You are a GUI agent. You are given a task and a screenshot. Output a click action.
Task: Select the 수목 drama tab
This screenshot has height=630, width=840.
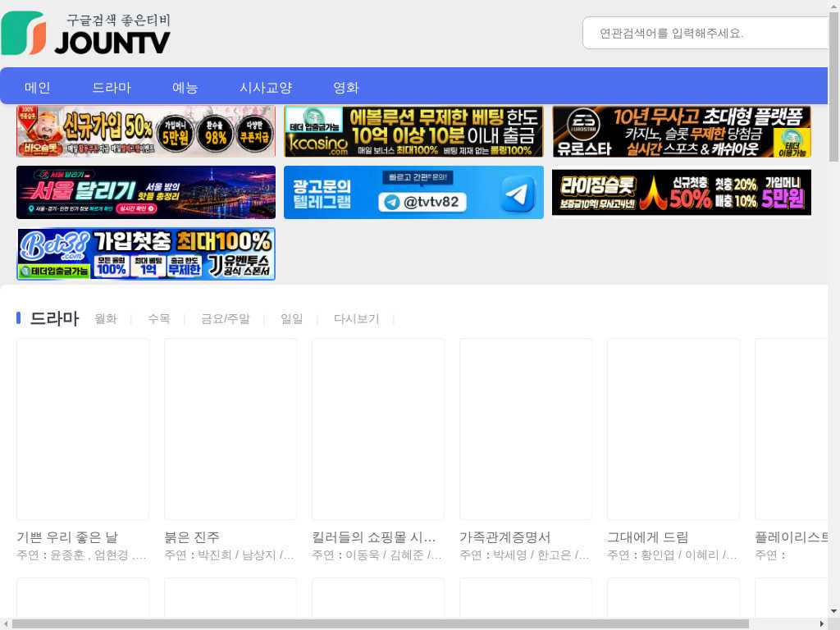coord(158,319)
